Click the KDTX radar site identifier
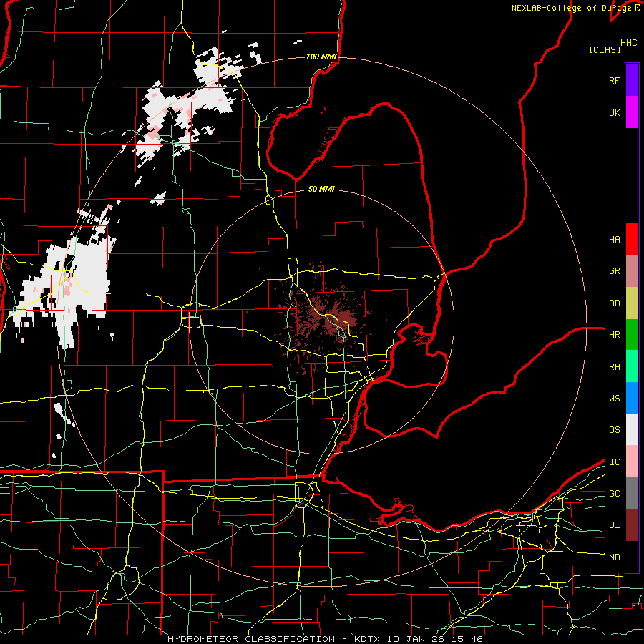Screen dimensions: 644x644 pos(367,639)
